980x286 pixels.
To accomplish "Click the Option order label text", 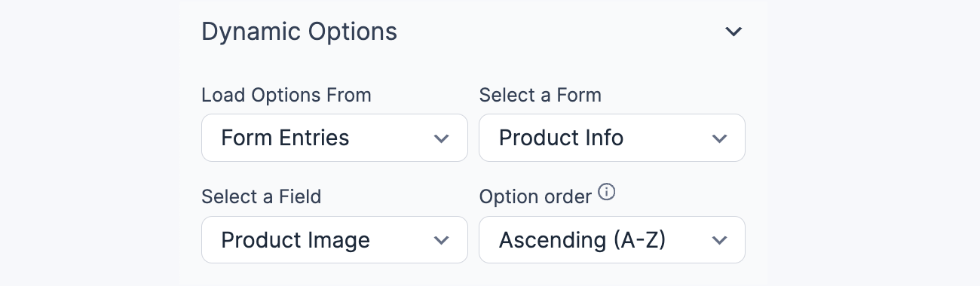I will (535, 197).
